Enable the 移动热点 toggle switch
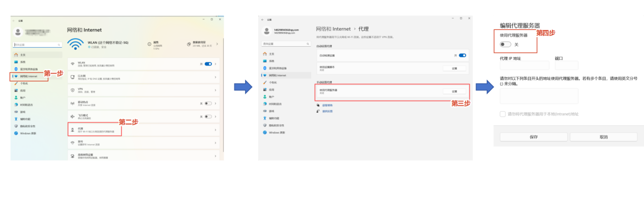The image size is (644, 204). pos(208,103)
